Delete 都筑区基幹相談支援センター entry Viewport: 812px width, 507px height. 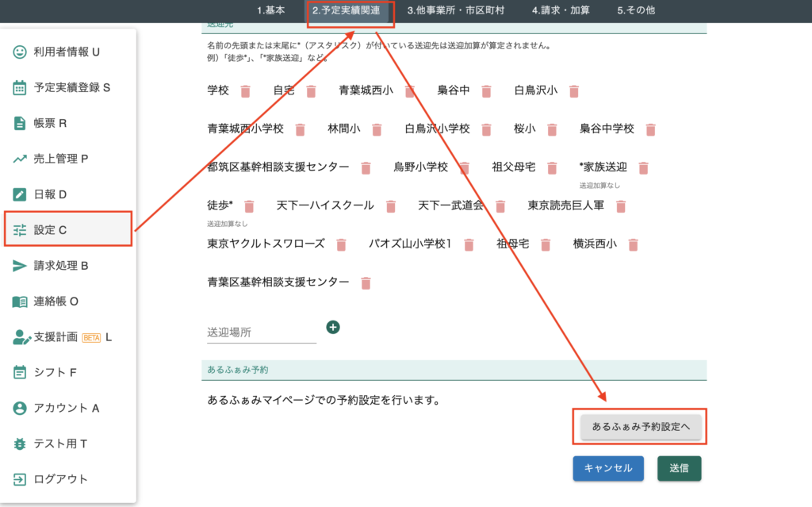366,168
